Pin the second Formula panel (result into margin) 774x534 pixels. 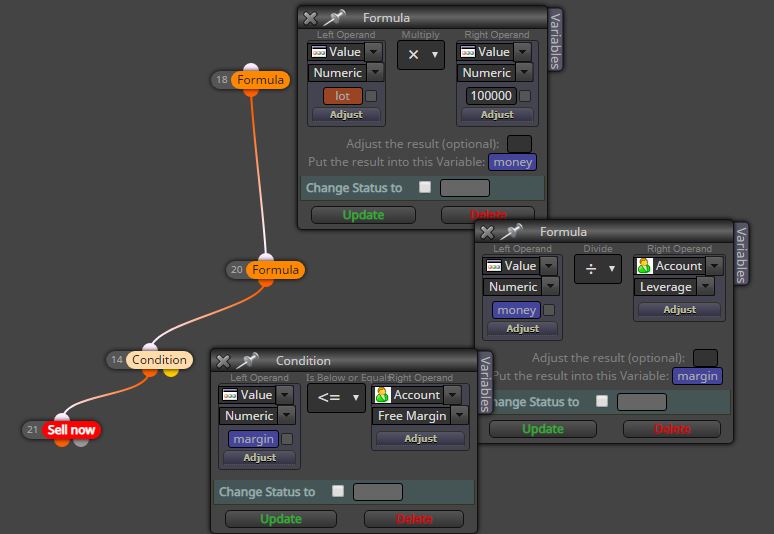click(511, 231)
